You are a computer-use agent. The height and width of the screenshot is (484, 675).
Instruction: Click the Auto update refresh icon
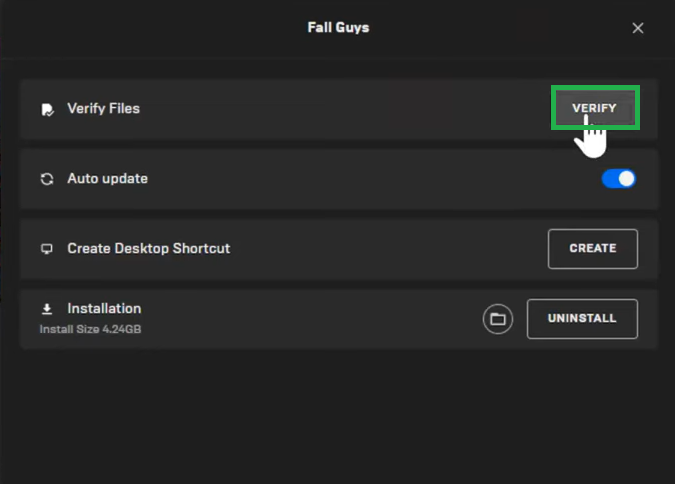[x=47, y=179]
